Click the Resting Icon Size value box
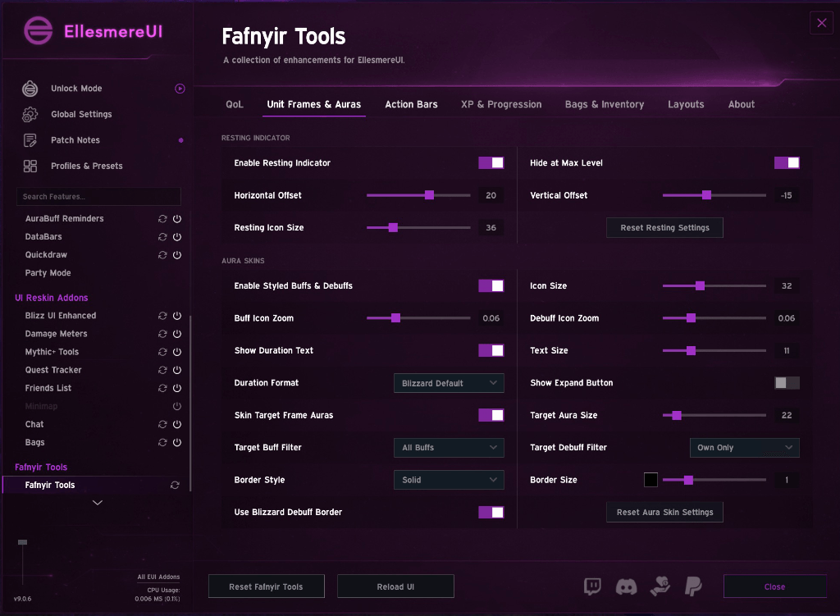This screenshot has width=840, height=616. click(x=491, y=228)
